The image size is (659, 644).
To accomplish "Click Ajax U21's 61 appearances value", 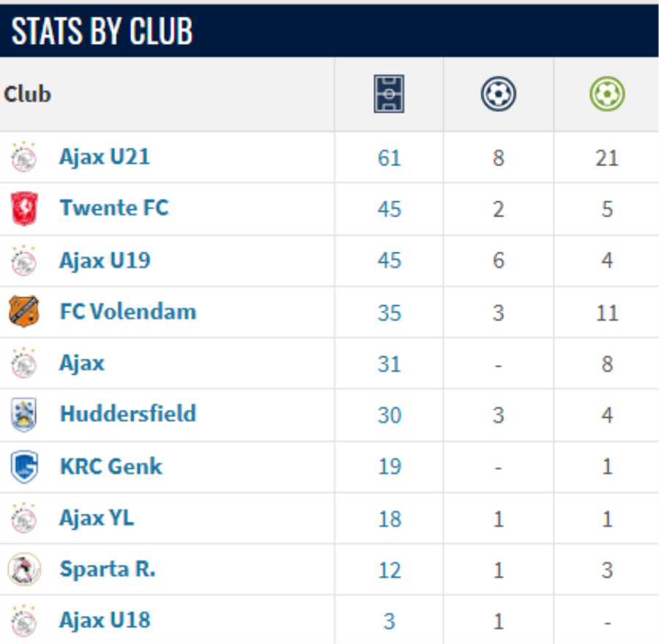I will [390, 158].
